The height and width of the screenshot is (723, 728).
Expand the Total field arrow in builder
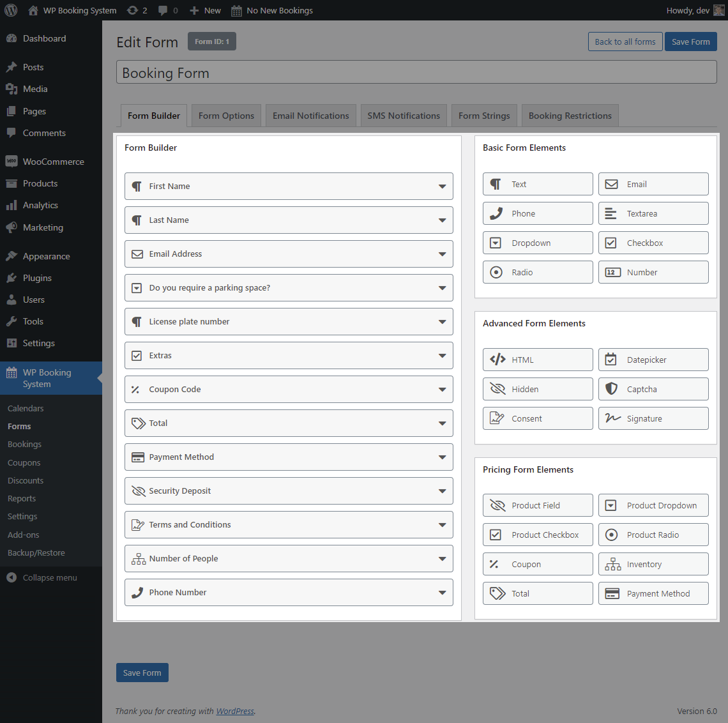pos(442,423)
